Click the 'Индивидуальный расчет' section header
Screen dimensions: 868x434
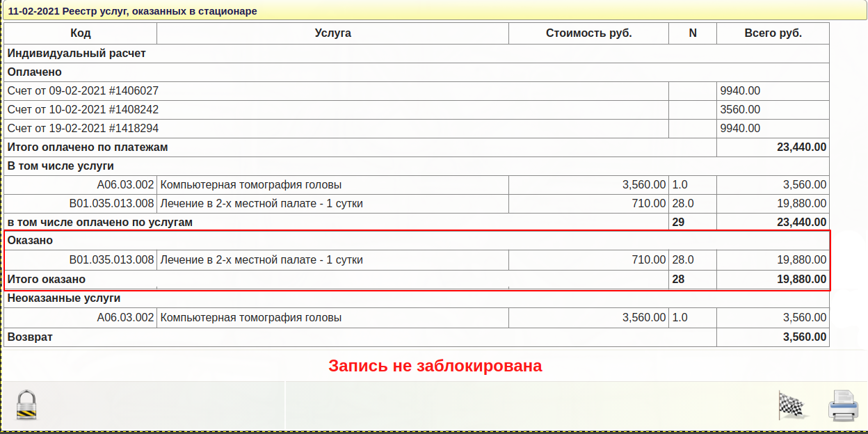pyautogui.click(x=77, y=54)
